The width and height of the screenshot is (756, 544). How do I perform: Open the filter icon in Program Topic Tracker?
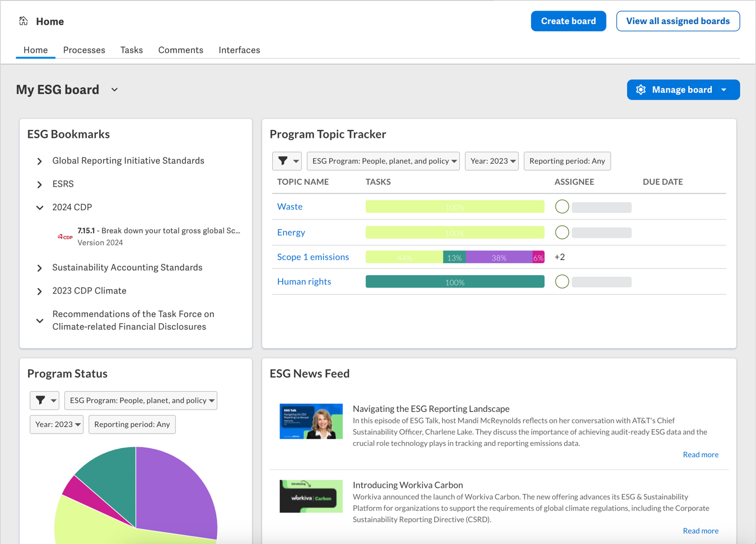tap(287, 161)
